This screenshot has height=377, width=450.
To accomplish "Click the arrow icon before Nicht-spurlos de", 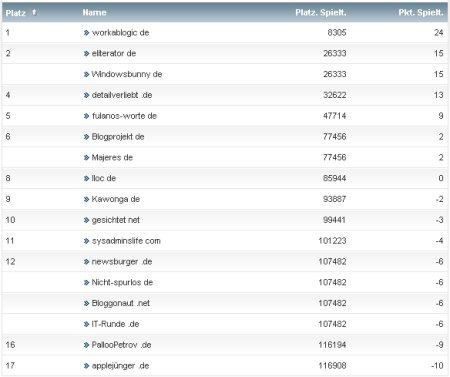I will pos(86,283).
